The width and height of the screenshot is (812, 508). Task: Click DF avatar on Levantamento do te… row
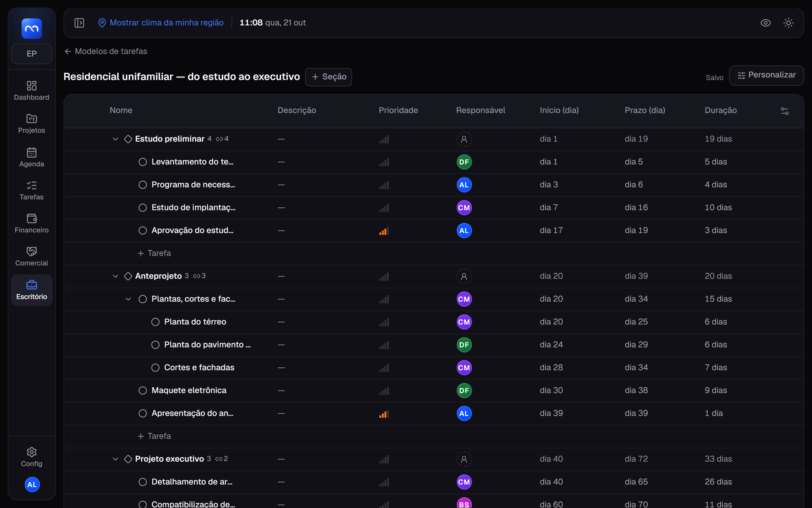(x=464, y=162)
